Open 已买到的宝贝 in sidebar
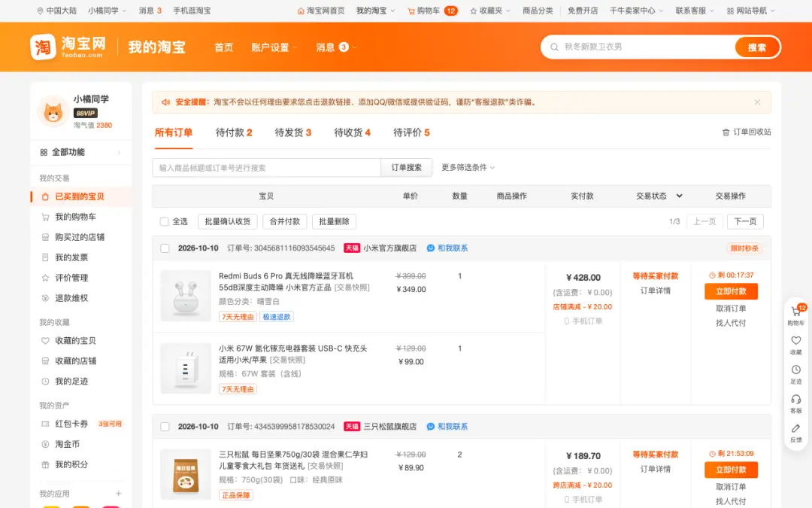Image resolution: width=812 pixels, height=508 pixels. tap(79, 196)
